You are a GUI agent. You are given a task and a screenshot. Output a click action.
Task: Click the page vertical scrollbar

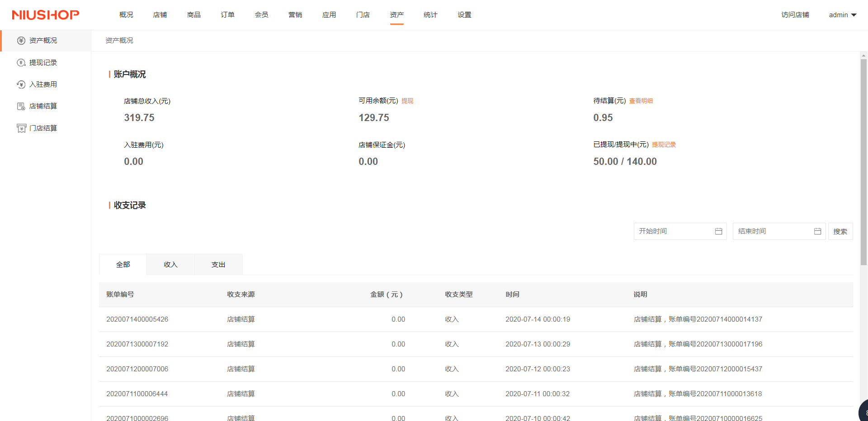pyautogui.click(x=863, y=162)
